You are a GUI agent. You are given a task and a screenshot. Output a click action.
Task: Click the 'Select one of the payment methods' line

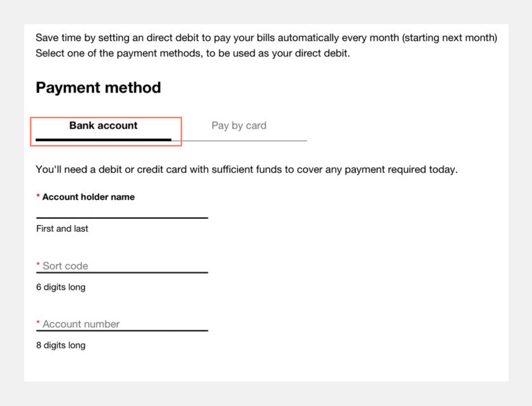point(192,54)
